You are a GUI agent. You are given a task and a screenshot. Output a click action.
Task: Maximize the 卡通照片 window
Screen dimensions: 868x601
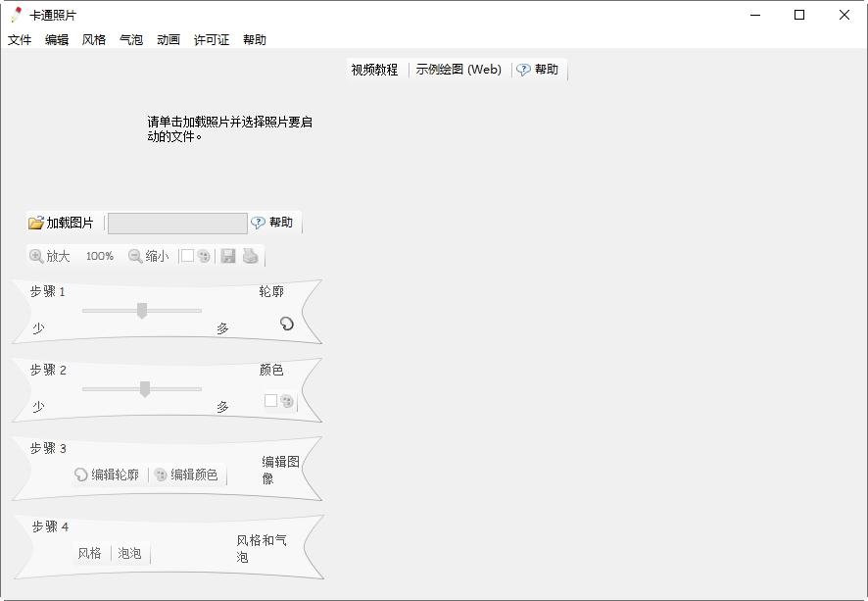pyautogui.click(x=799, y=15)
